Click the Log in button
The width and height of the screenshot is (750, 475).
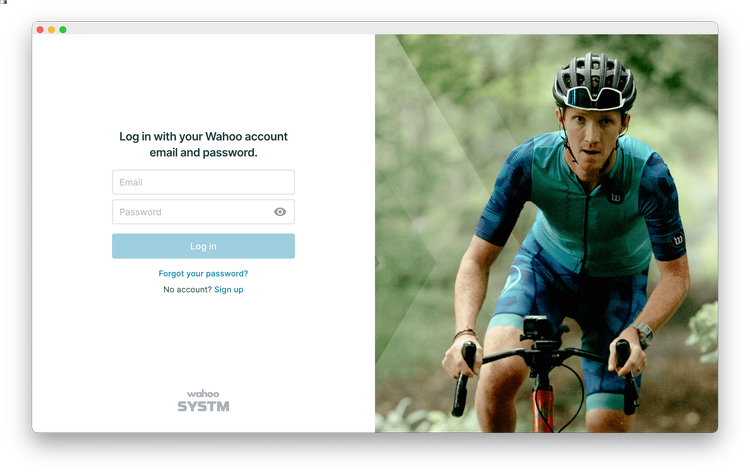[x=203, y=246]
